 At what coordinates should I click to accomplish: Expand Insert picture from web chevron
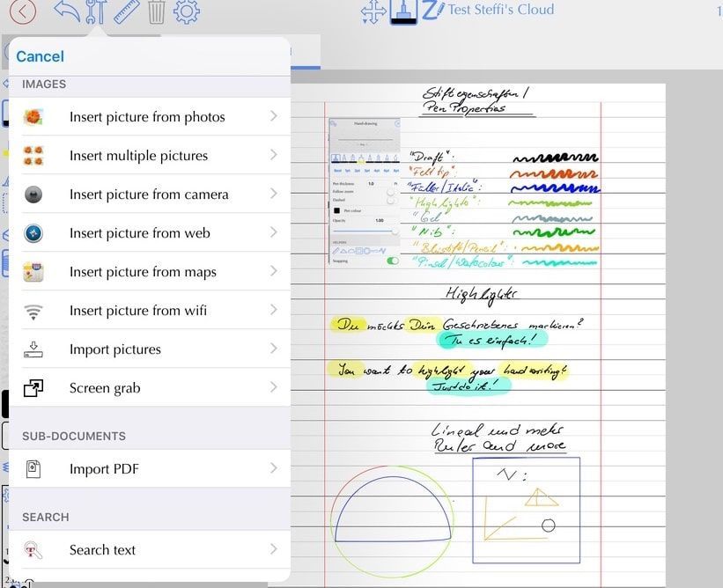274,233
